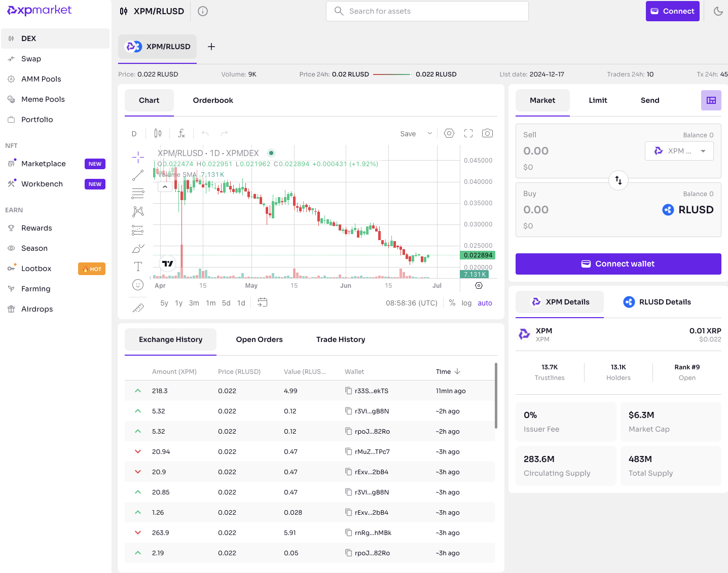Enter fullscreen chart mode
728x573 pixels.
click(x=468, y=133)
